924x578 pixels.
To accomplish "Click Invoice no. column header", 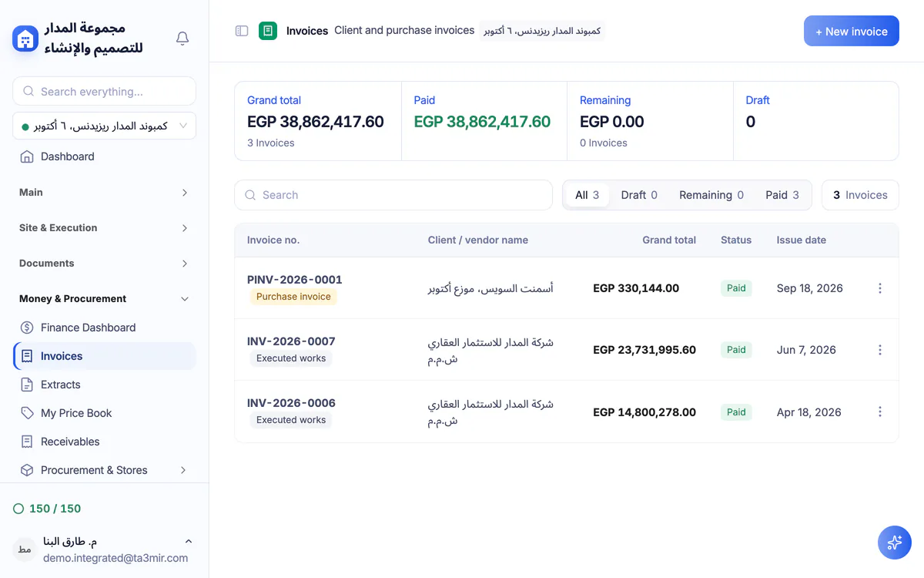I will click(x=273, y=240).
